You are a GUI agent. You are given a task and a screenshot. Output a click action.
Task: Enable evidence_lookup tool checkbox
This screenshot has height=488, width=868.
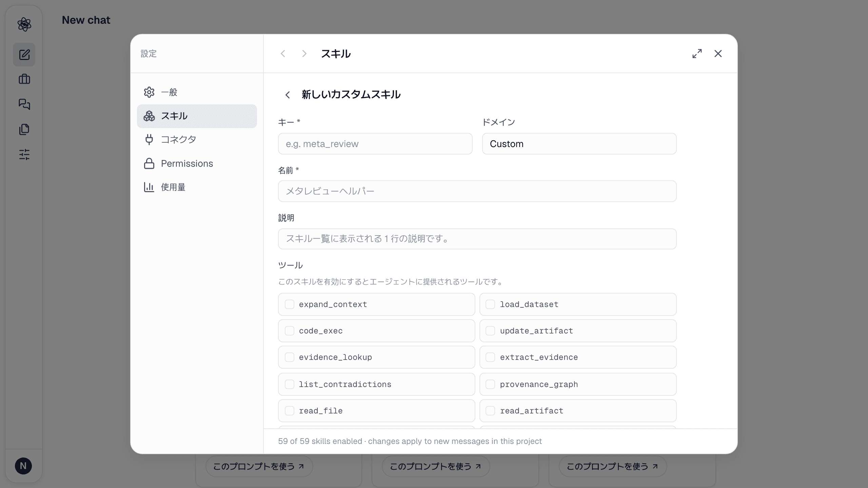click(290, 357)
